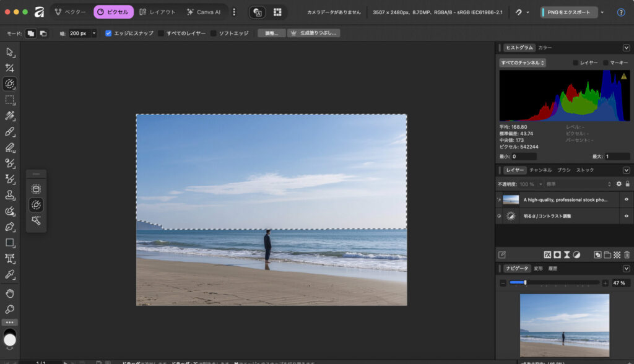Enable the すべてのレイヤー checkbox

(161, 33)
